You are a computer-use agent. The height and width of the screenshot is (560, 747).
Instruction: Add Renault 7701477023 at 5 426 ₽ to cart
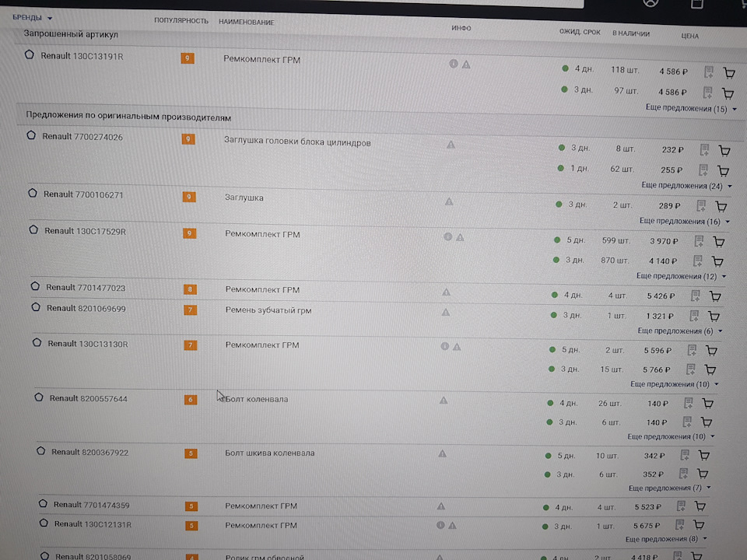click(715, 296)
